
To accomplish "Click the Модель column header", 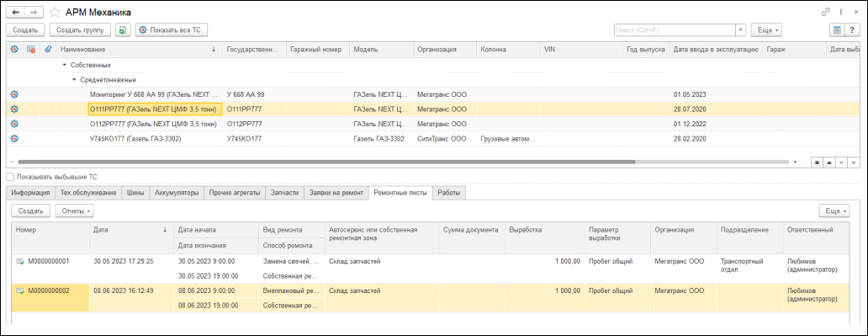I will pos(382,50).
